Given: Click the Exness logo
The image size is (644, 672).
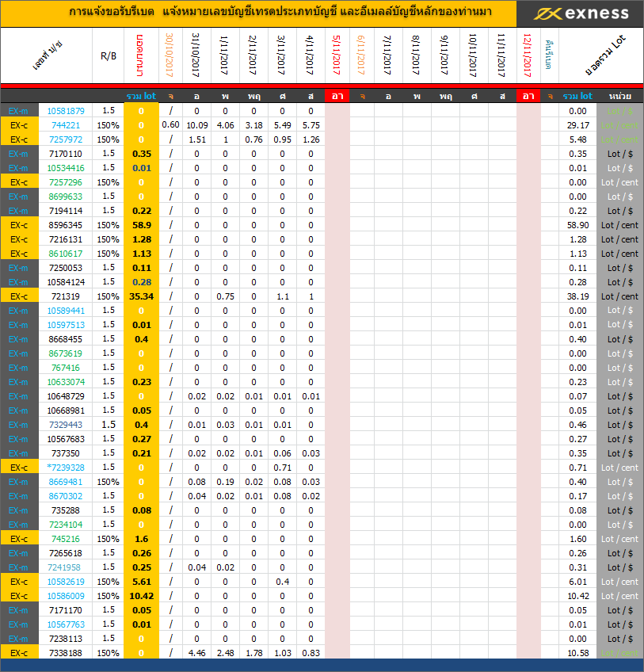Looking at the screenshot, I should [x=581, y=13].
